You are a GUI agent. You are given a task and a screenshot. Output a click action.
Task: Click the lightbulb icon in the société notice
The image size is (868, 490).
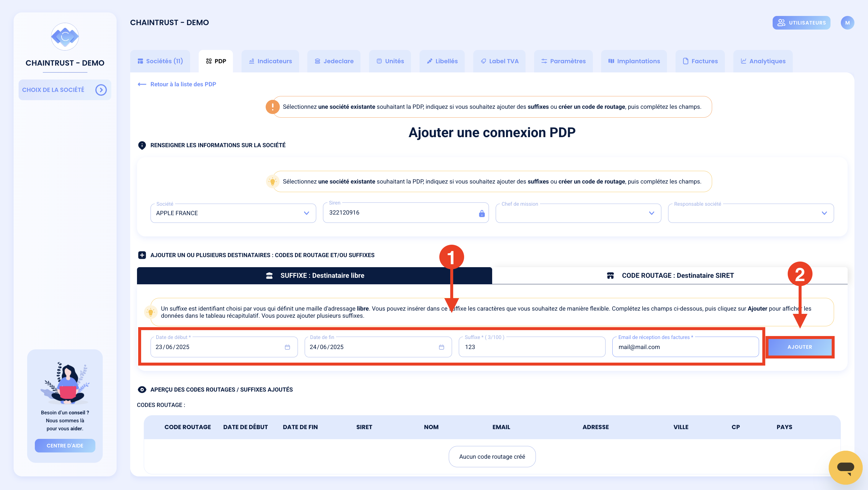272,182
